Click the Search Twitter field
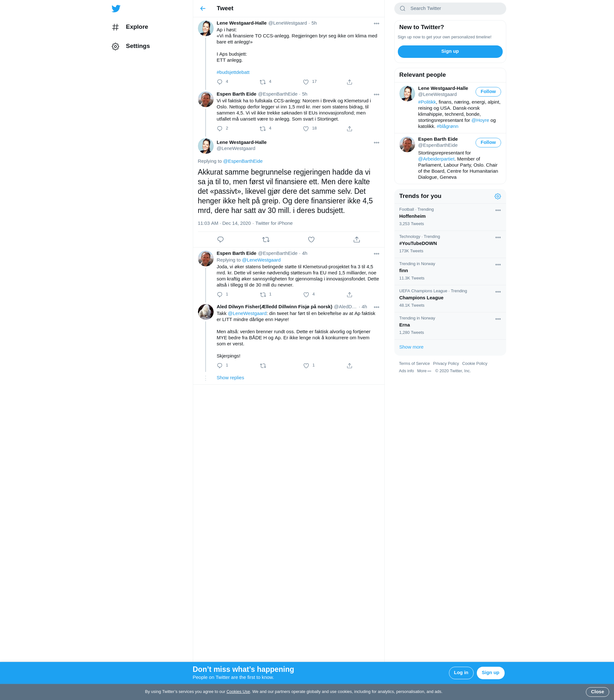614x700 pixels. (x=450, y=9)
